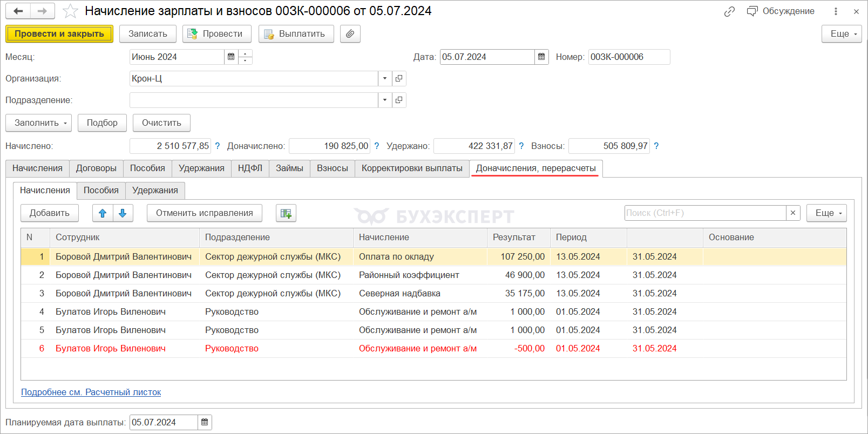Click the paperclip attached files icon

pyautogui.click(x=350, y=33)
